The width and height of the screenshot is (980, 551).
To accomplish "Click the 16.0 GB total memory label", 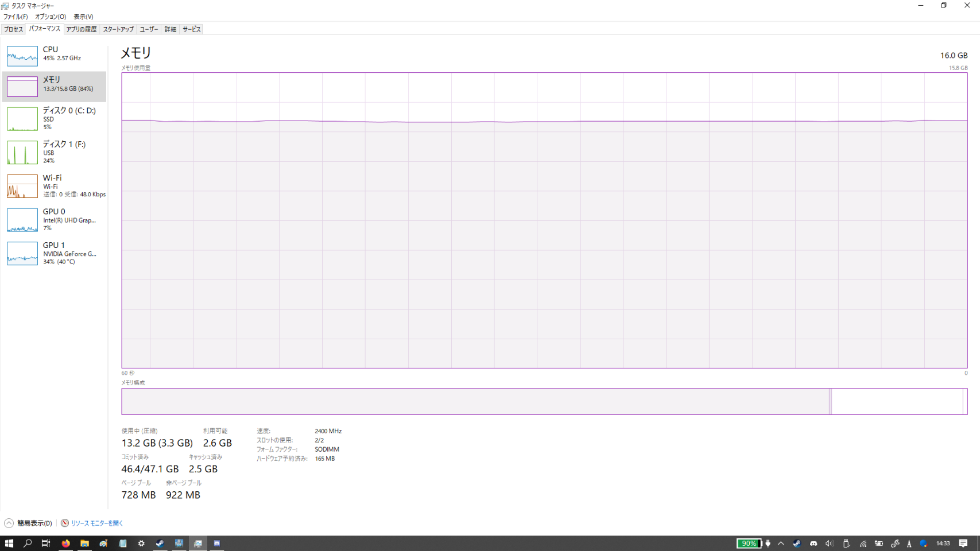I will (x=954, y=56).
